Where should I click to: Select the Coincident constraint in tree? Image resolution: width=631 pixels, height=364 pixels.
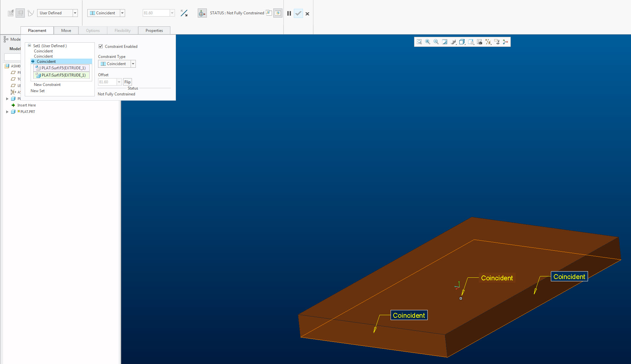[x=46, y=61]
